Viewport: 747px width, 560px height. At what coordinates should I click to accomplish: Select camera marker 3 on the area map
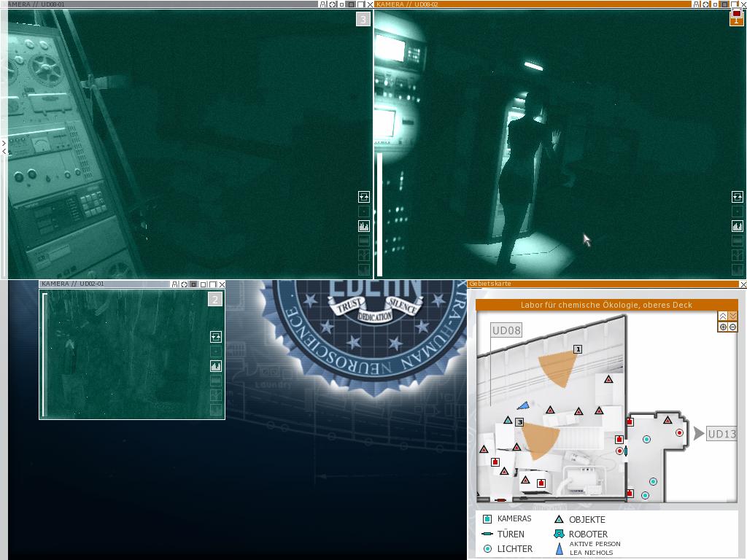point(519,422)
